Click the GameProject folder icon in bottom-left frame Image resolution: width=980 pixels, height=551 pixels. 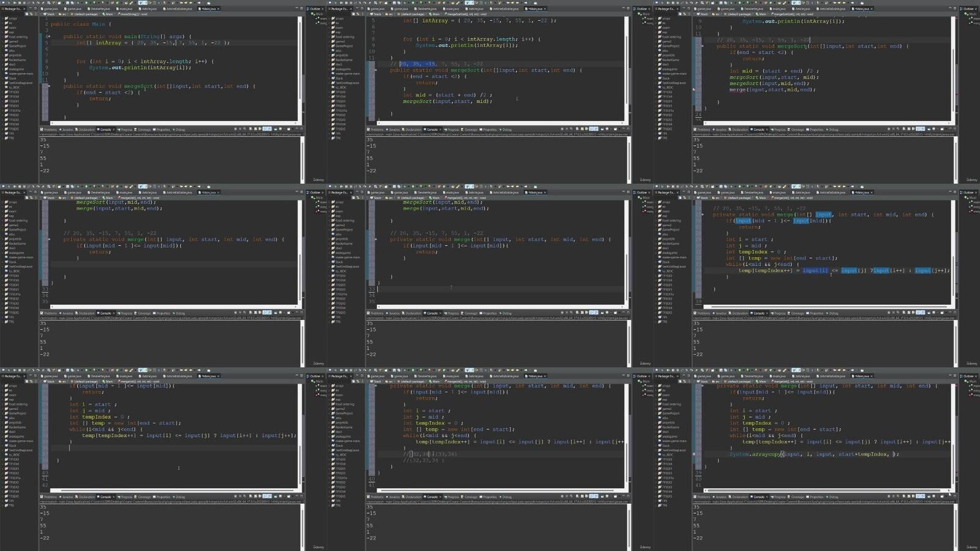click(6, 414)
